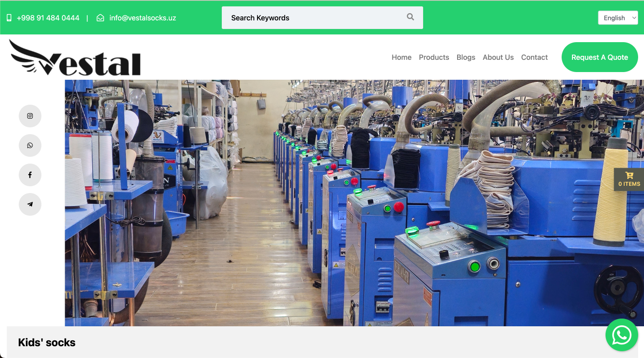
Task: Go to the Contact page
Action: tap(534, 58)
